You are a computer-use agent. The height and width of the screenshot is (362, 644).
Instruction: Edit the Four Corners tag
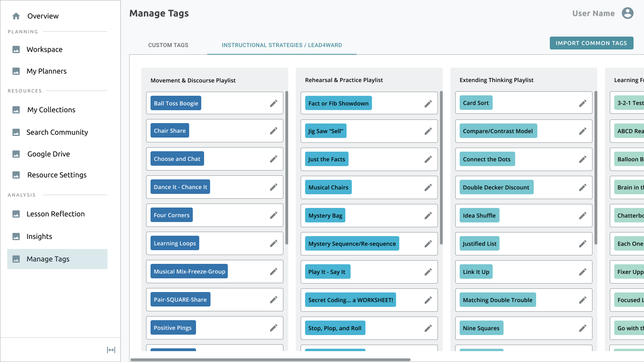(x=274, y=215)
